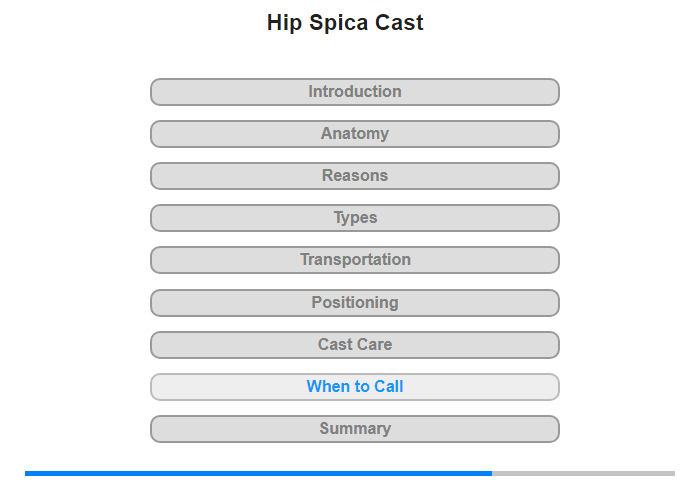
Task: Click the blue filled part of progress bar
Action: coord(258,473)
